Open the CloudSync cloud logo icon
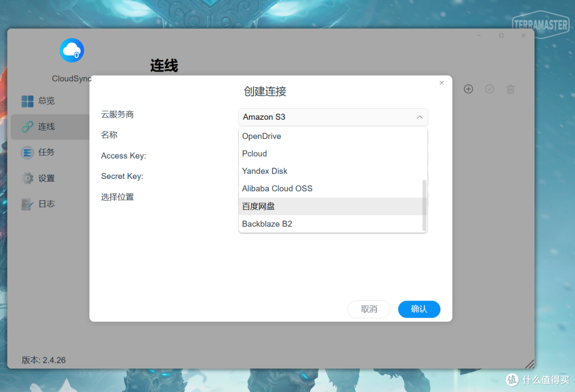Image resolution: width=575 pixels, height=392 pixels. pos(72,50)
